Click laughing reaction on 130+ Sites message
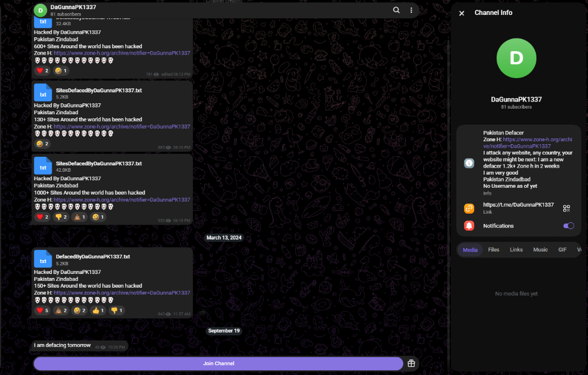The height and width of the screenshot is (375, 588). point(42,144)
